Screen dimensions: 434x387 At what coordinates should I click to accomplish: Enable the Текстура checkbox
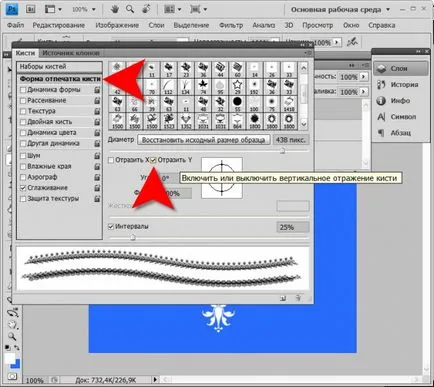23,111
